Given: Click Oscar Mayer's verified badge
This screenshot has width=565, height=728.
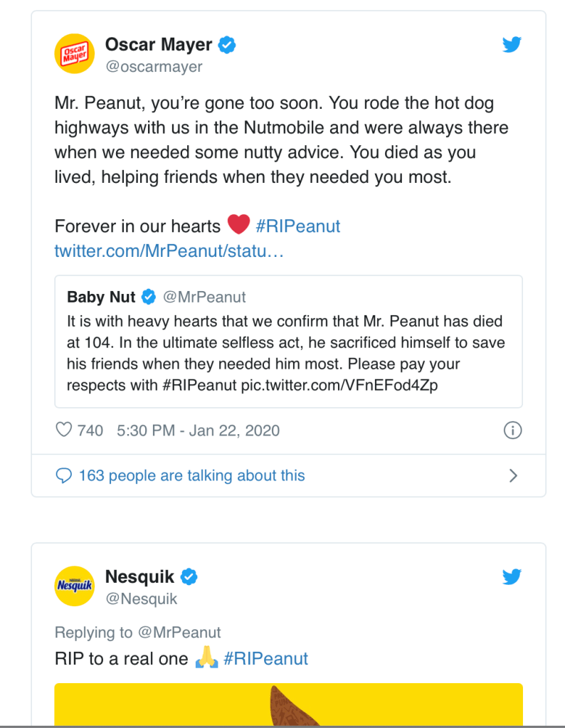Looking at the screenshot, I should (x=228, y=46).
